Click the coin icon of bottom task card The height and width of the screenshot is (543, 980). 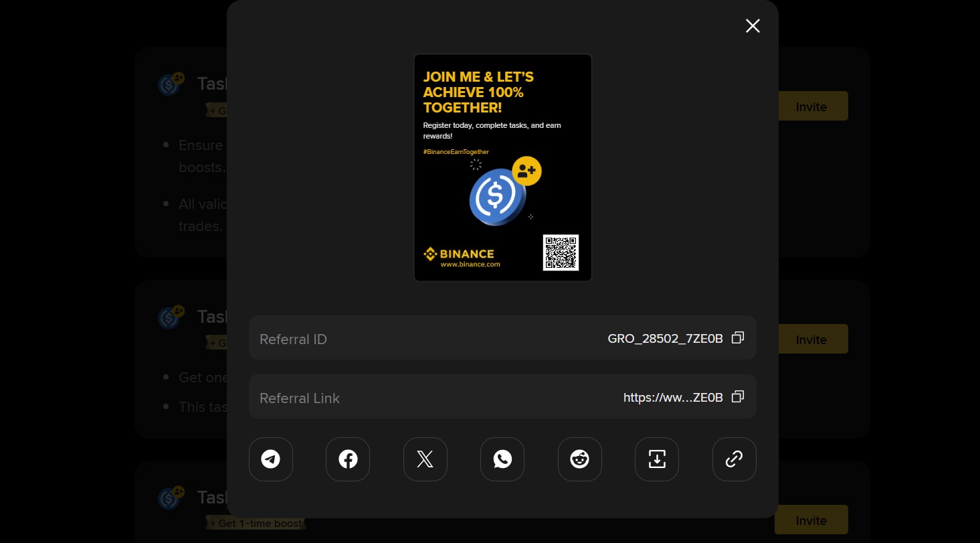(x=171, y=497)
